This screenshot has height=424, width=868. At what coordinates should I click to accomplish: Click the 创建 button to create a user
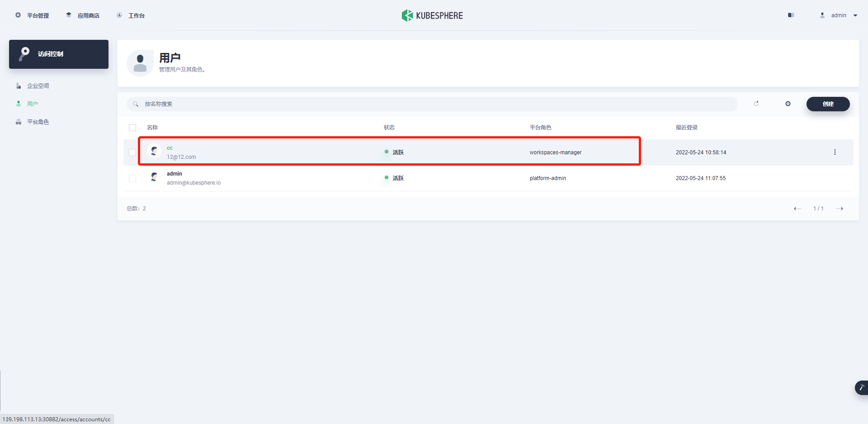click(828, 104)
